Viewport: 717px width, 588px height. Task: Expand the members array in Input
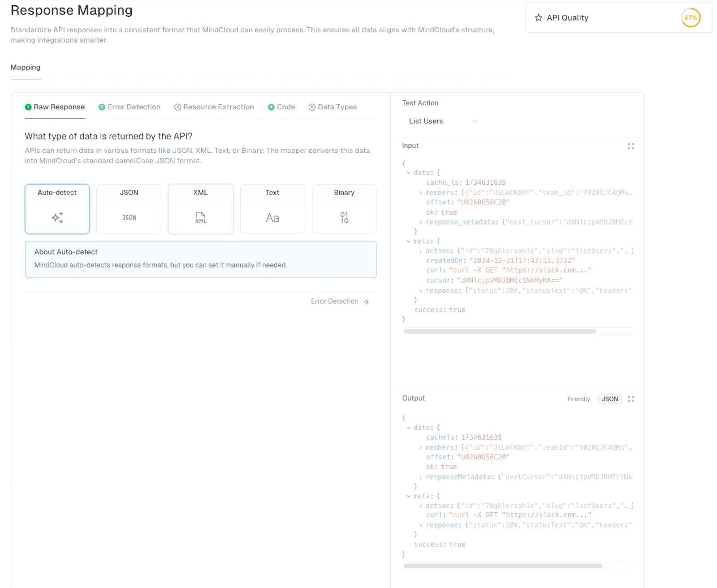tap(420, 193)
